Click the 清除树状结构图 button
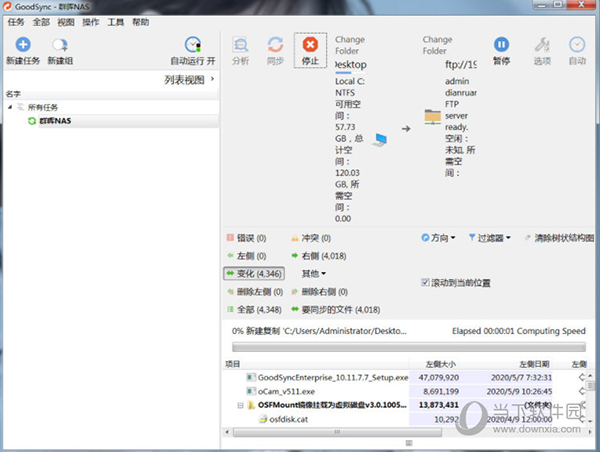The width and height of the screenshot is (600, 452). tap(560, 238)
